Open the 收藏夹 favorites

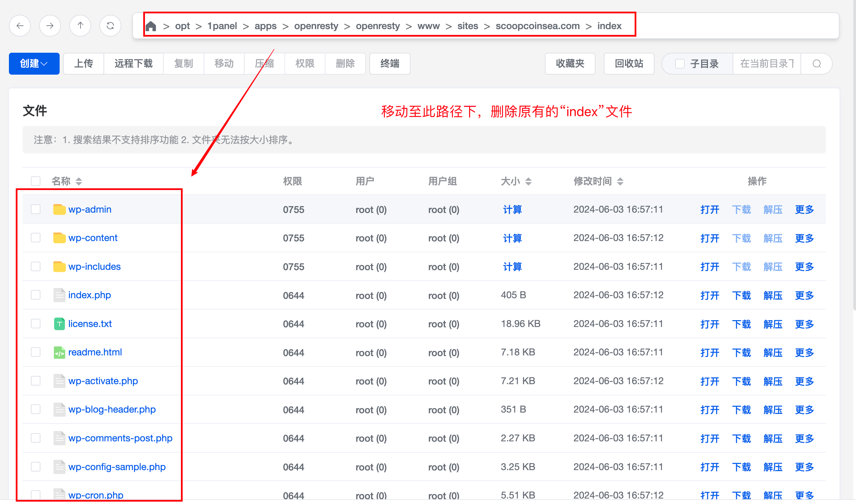click(x=570, y=64)
